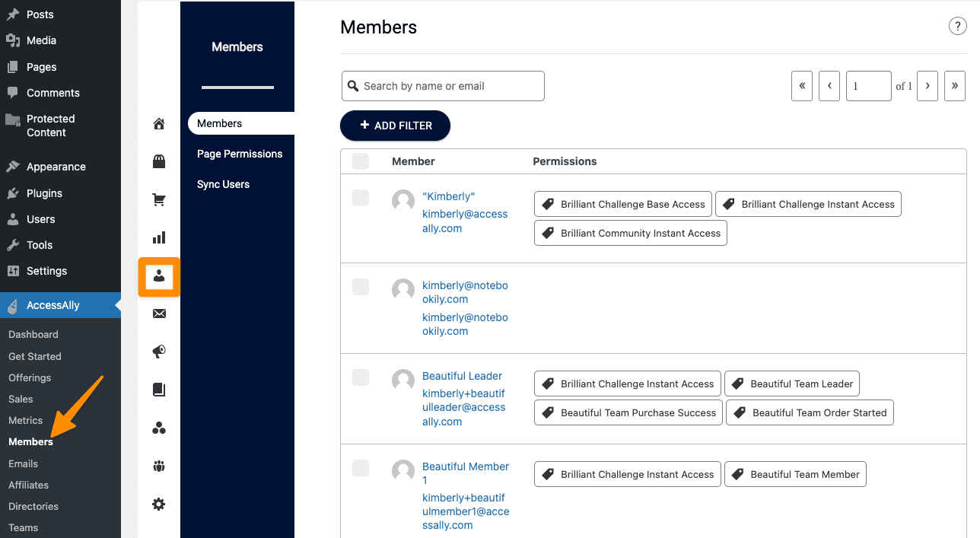Viewport: 980px width, 538px height.
Task: Select Sync Users in the submenu
Action: (223, 184)
